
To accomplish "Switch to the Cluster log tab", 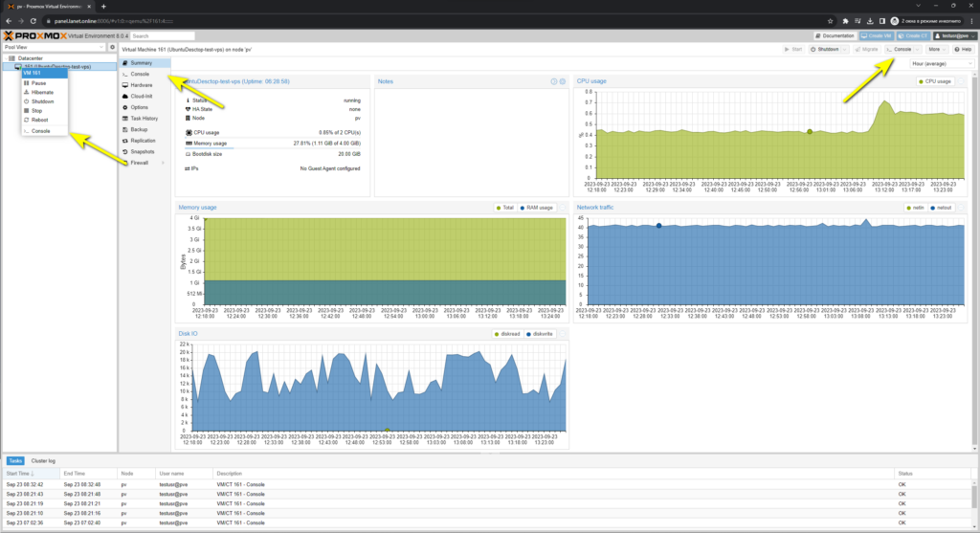I will [x=43, y=460].
